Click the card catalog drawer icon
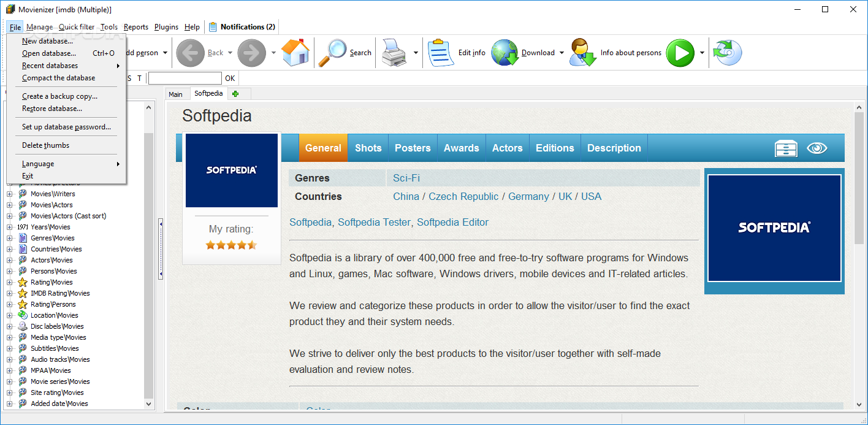The image size is (868, 425). [x=786, y=148]
